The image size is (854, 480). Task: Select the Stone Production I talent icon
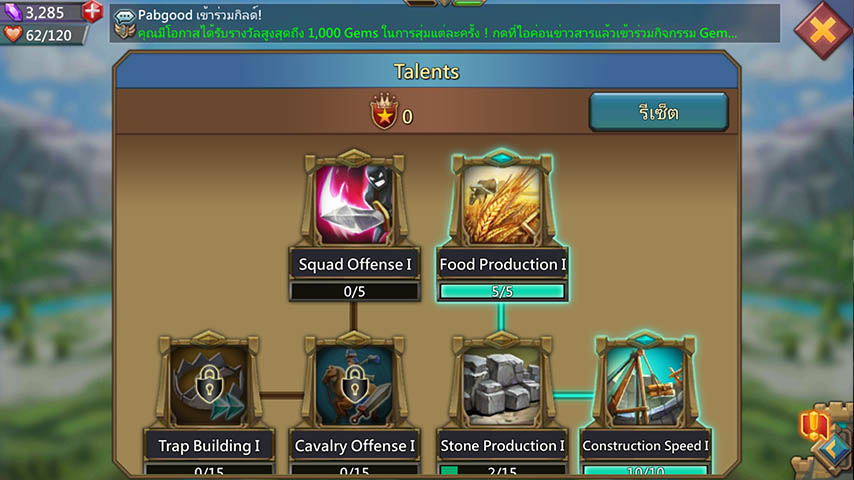tap(502, 384)
